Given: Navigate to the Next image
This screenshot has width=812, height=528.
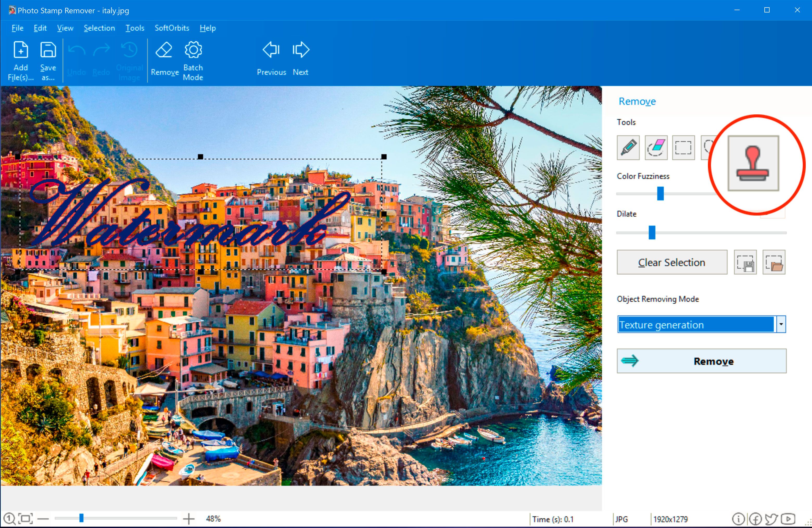Looking at the screenshot, I should point(301,59).
